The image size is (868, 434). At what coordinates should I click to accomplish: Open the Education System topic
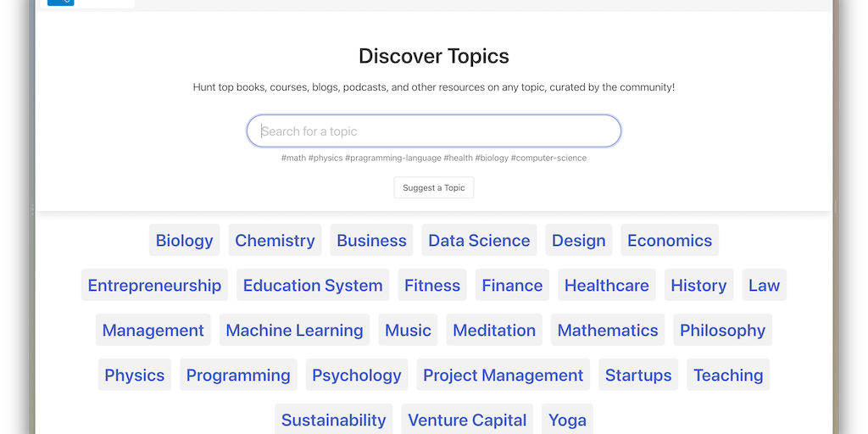point(313,286)
